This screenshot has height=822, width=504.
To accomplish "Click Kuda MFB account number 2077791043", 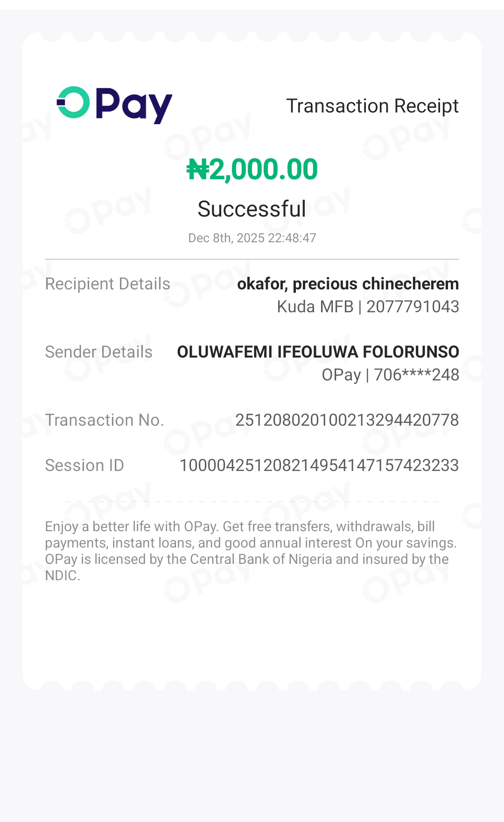I will coord(368,307).
